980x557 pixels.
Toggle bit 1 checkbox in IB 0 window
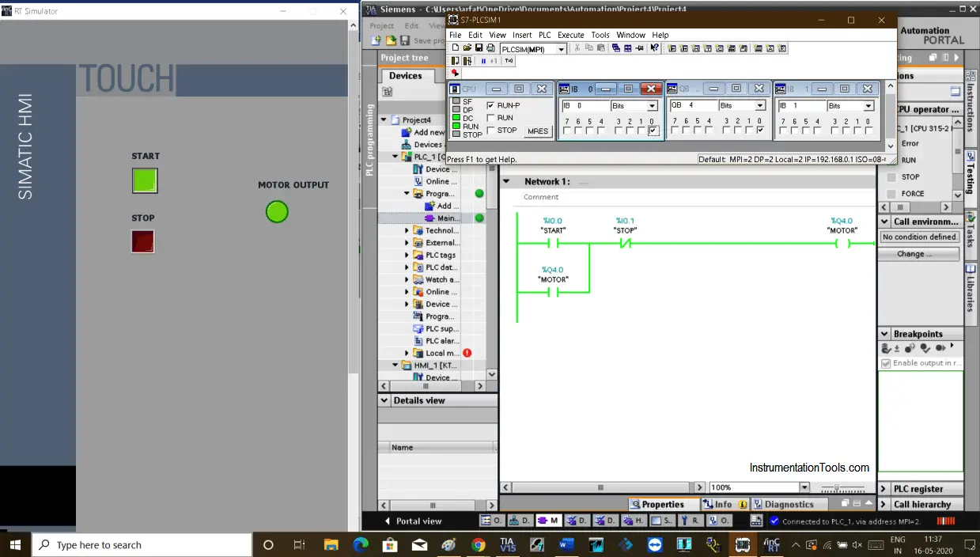coord(641,131)
